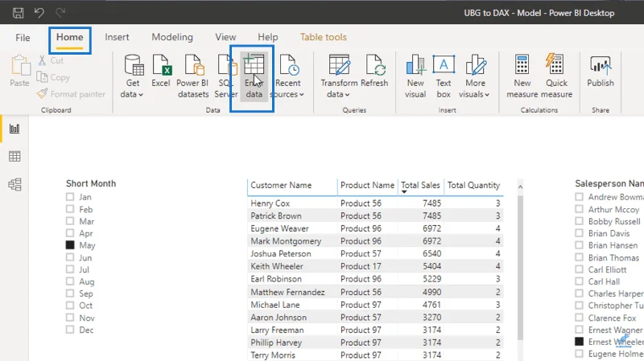Paste from clipboard
Viewport: 644px width, 361px height.
tap(19, 71)
